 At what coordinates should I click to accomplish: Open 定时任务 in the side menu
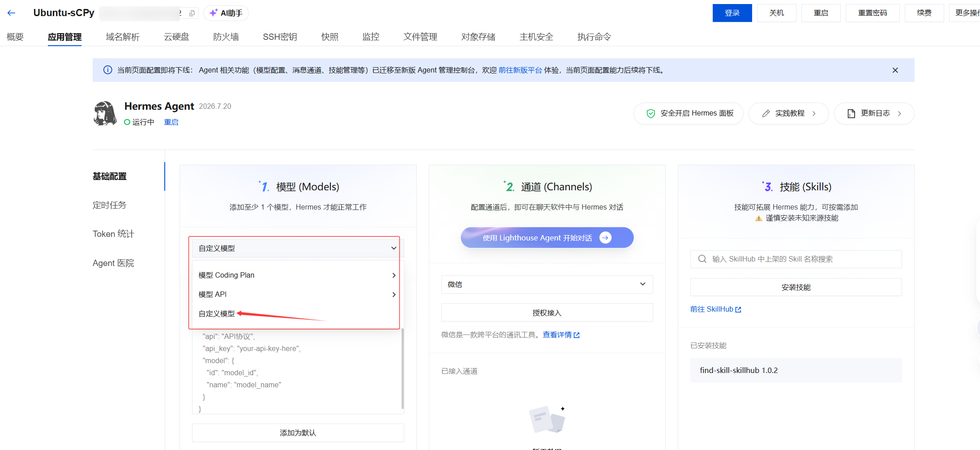(110, 205)
